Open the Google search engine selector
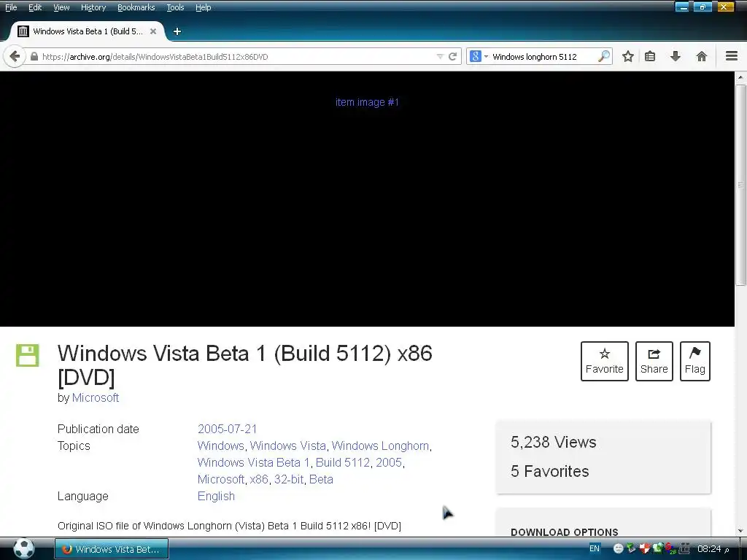This screenshot has height=560, width=747. tap(479, 57)
